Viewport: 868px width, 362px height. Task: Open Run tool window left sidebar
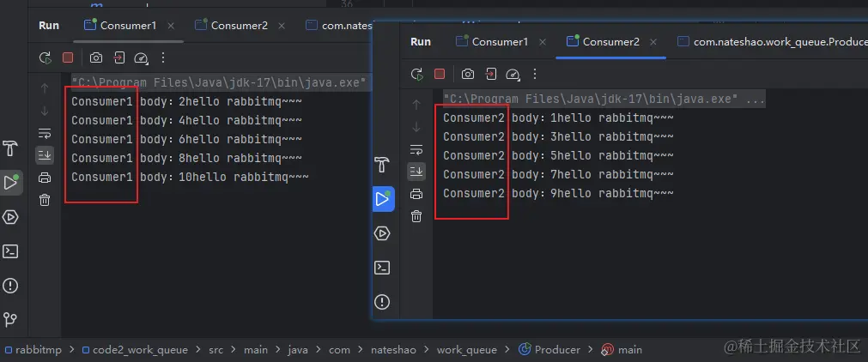point(11,183)
